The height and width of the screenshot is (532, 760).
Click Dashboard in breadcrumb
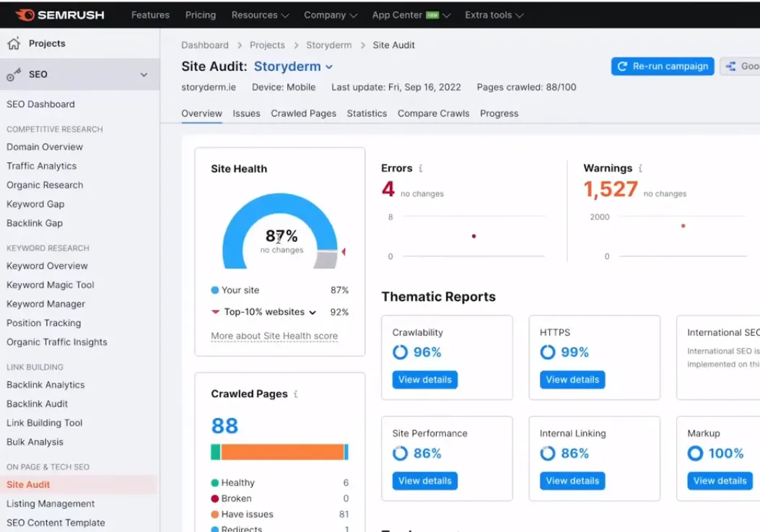click(x=205, y=45)
